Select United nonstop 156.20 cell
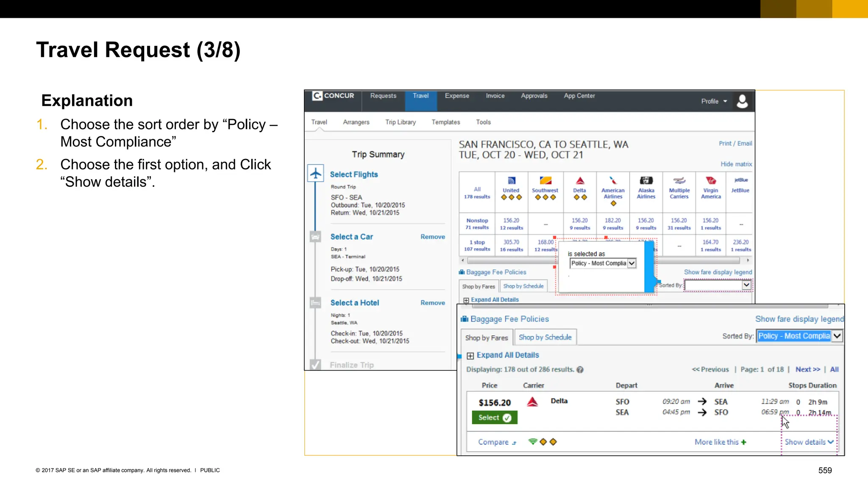868x488 pixels. (511, 224)
